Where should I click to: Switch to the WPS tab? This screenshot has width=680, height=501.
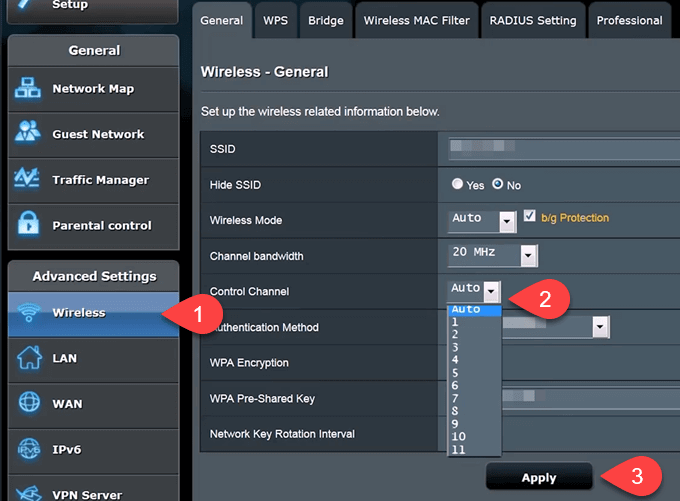(x=274, y=20)
